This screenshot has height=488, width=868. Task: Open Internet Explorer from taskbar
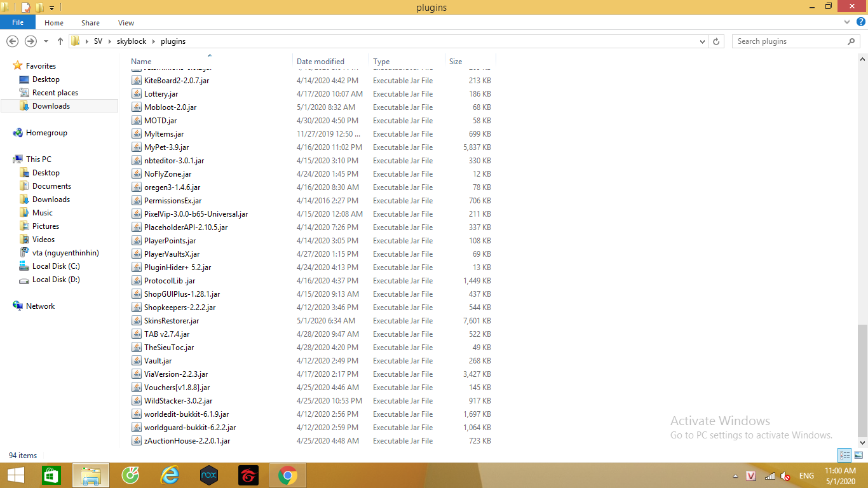(170, 475)
